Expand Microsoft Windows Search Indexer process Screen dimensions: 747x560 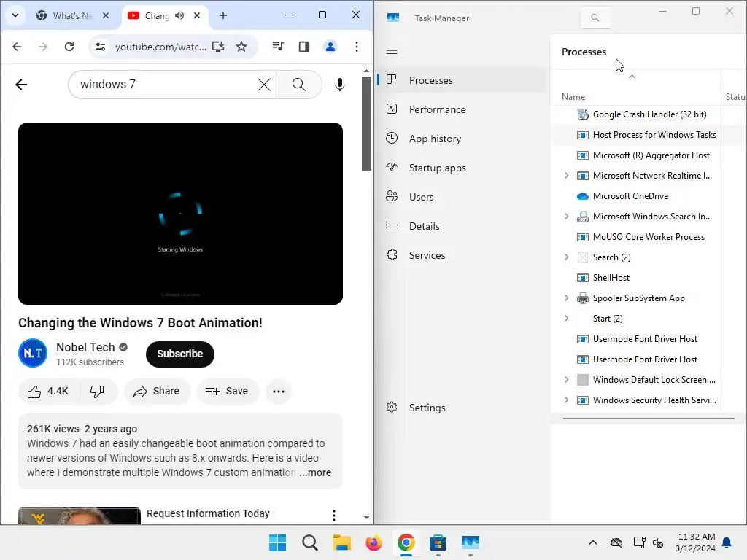point(566,217)
